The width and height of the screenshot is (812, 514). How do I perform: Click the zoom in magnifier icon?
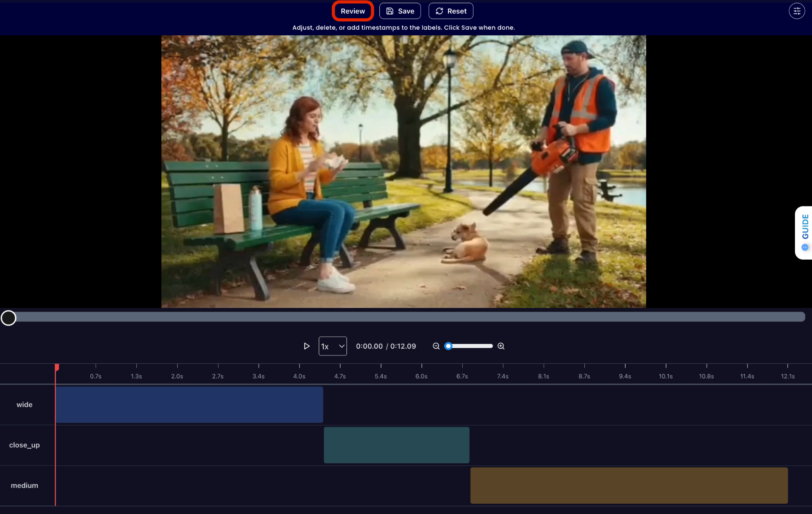point(501,346)
